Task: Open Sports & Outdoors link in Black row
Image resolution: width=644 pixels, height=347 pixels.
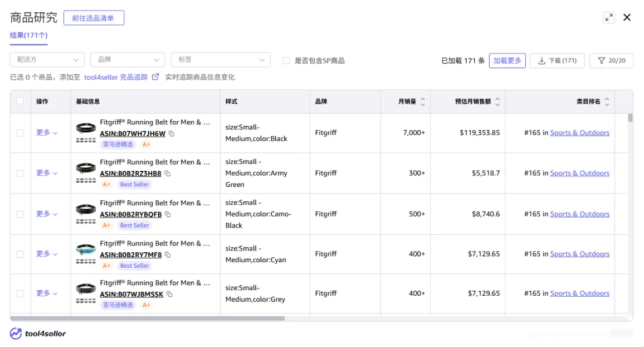Action: 579,133
